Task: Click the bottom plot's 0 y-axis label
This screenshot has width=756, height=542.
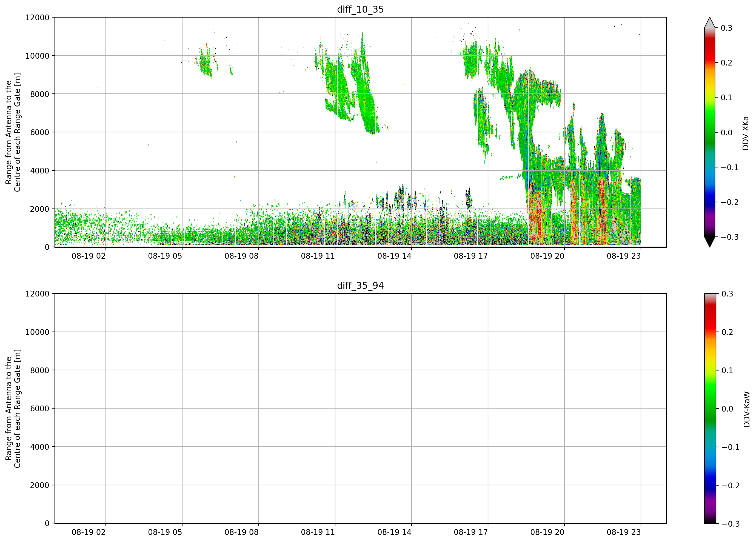Action: [x=47, y=524]
